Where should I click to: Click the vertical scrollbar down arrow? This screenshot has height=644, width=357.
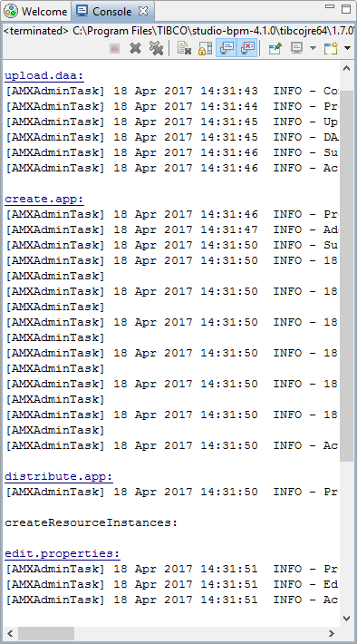click(x=346, y=618)
